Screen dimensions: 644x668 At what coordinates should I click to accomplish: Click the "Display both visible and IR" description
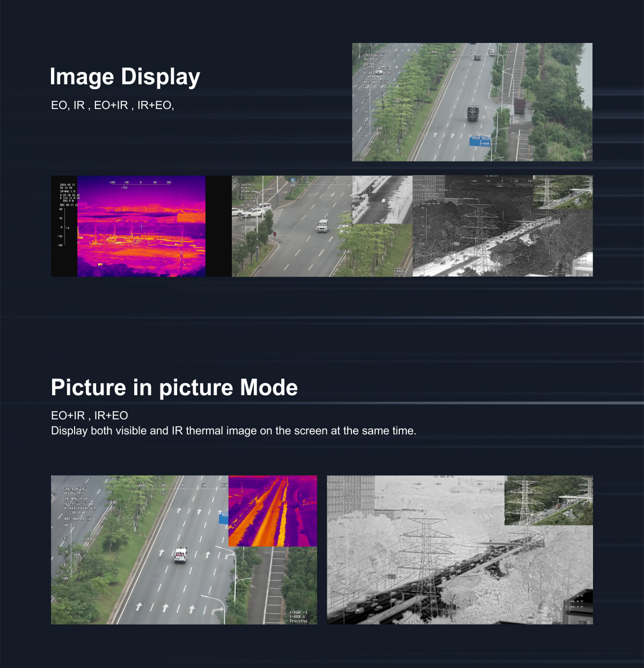tap(233, 431)
